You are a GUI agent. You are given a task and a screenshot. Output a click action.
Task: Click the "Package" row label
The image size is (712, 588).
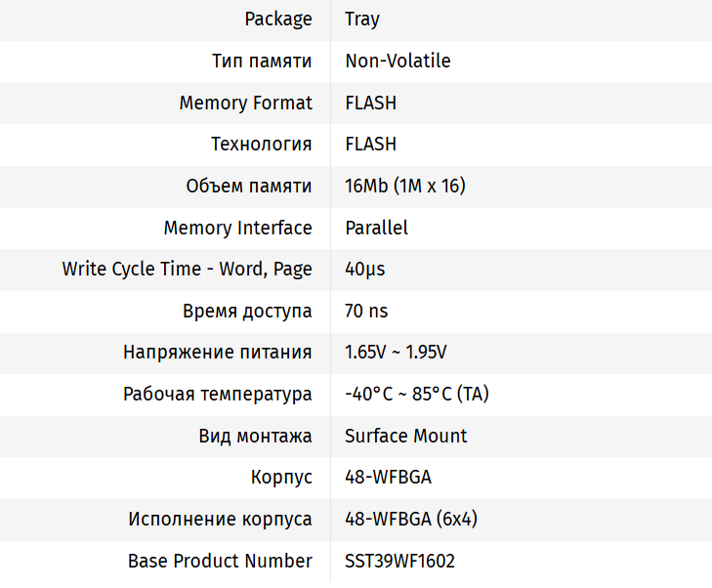coord(278,20)
